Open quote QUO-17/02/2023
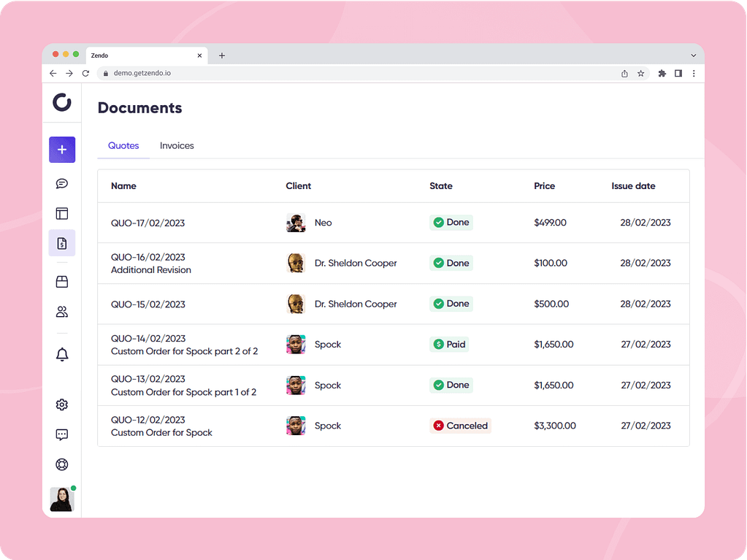 point(148,223)
